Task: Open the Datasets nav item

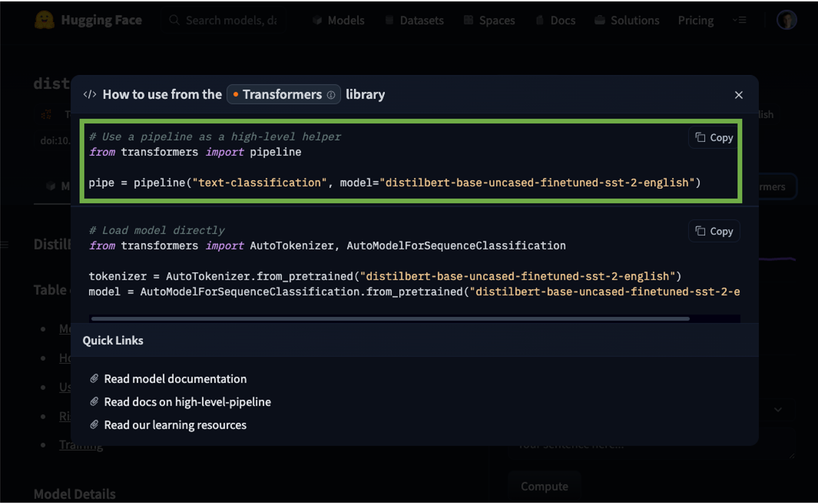Action: click(x=415, y=20)
